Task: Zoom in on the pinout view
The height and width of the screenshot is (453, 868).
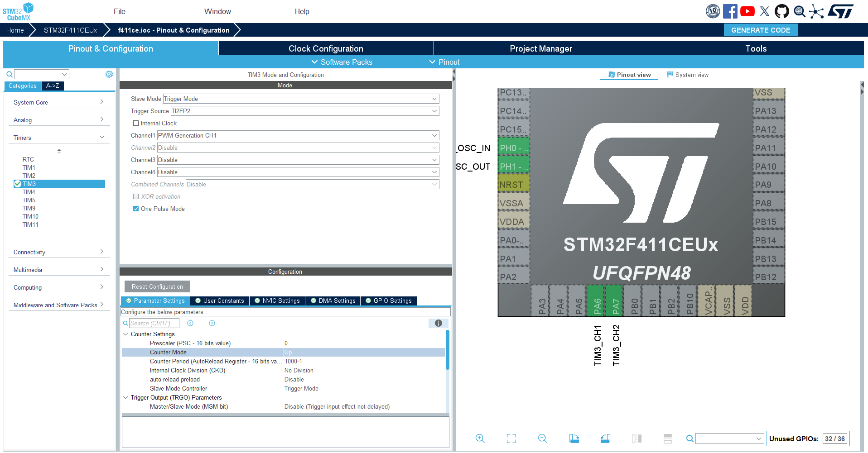Action: 480,439
